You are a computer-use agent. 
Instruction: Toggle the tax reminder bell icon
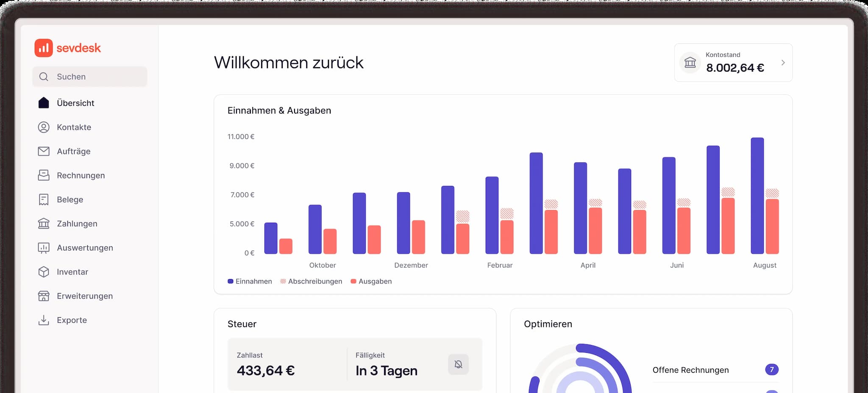tap(458, 364)
